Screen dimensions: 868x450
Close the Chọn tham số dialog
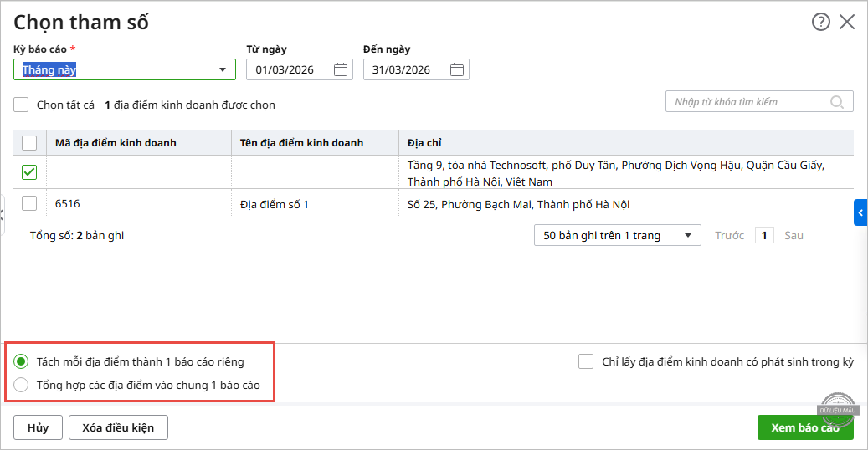point(847,23)
